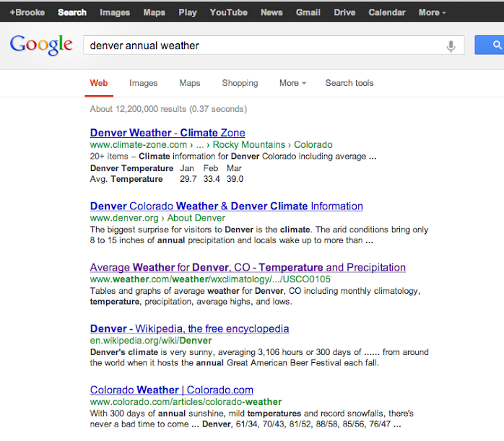Click the Denver Temperature table heading
Viewport: 504px width, 441px height.
(x=132, y=168)
